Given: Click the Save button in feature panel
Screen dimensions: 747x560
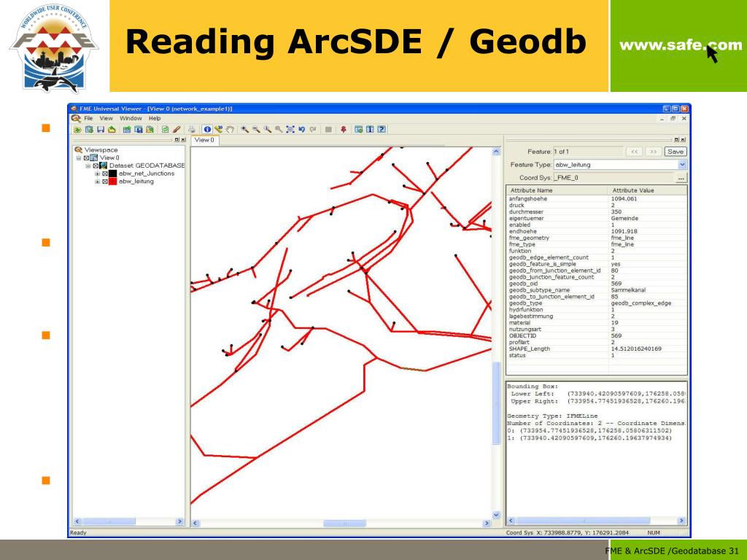Looking at the screenshot, I should tap(676, 152).
